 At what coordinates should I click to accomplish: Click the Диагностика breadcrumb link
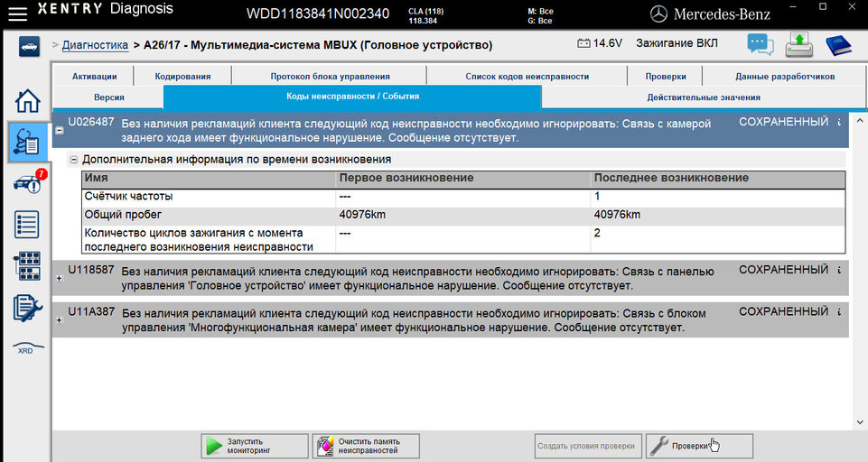point(95,45)
